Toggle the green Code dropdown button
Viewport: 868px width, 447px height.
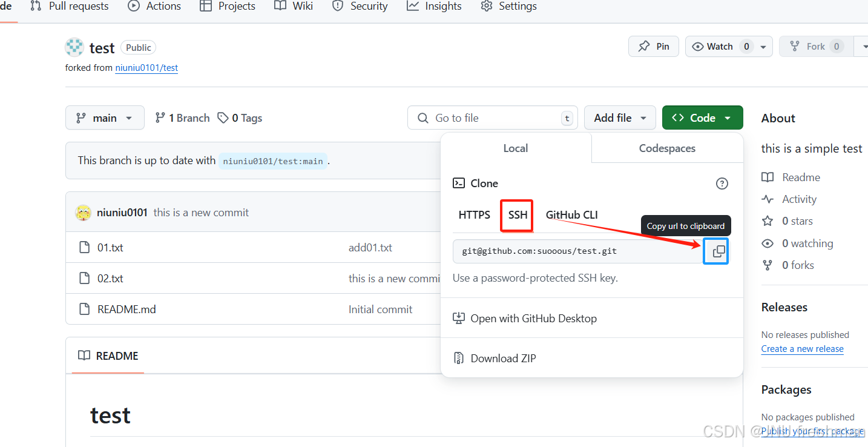click(x=703, y=118)
